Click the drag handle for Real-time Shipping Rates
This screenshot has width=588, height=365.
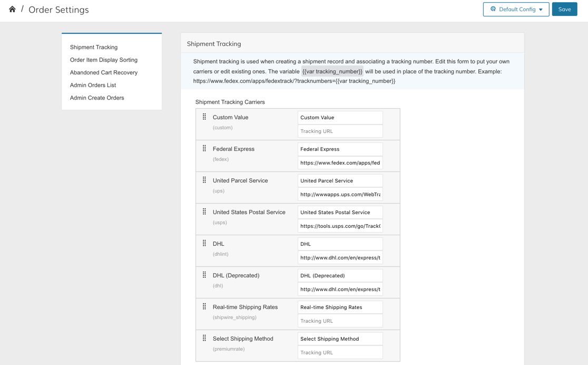coord(204,306)
